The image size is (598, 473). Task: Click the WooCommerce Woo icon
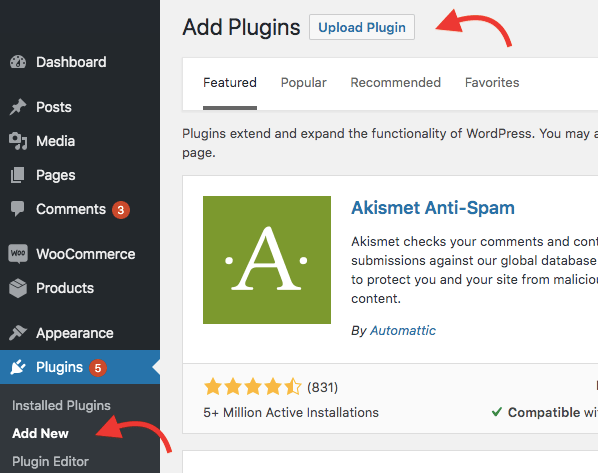(18, 254)
